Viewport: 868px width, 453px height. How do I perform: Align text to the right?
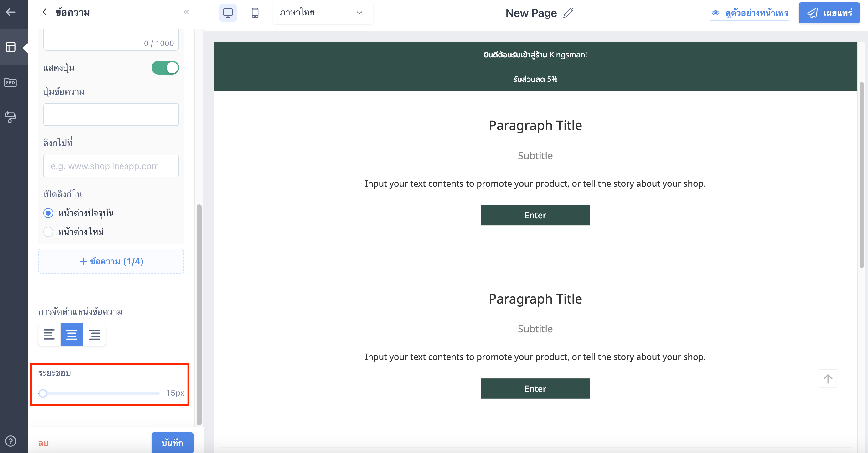(94, 334)
